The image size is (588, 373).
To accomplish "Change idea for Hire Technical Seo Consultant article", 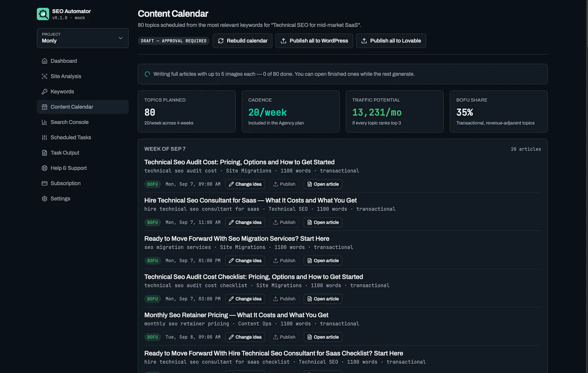I will pos(245,222).
